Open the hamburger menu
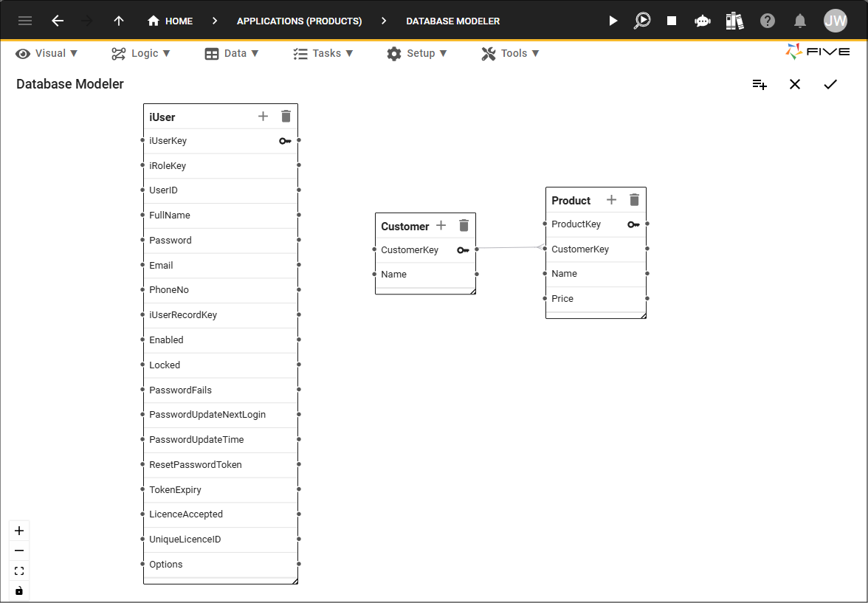Image resolution: width=868 pixels, height=603 pixels. click(25, 21)
